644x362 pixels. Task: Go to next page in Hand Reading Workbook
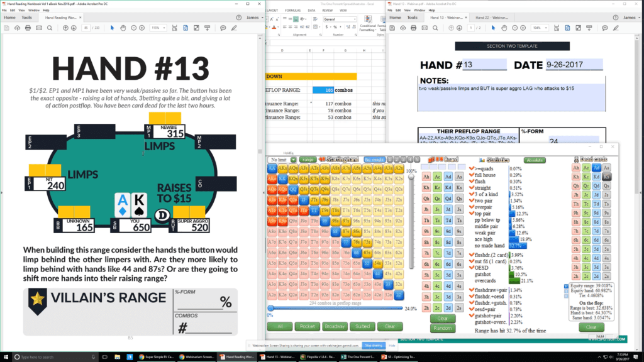point(74,28)
